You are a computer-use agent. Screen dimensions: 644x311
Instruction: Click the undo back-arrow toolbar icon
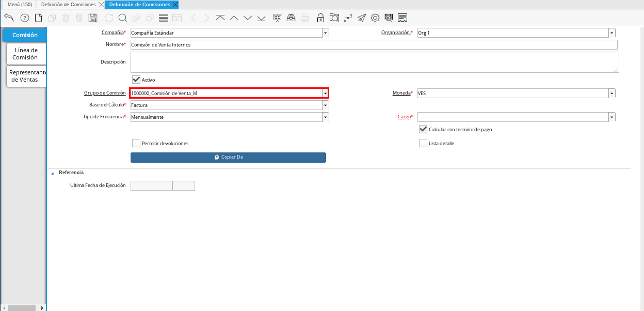(x=9, y=18)
